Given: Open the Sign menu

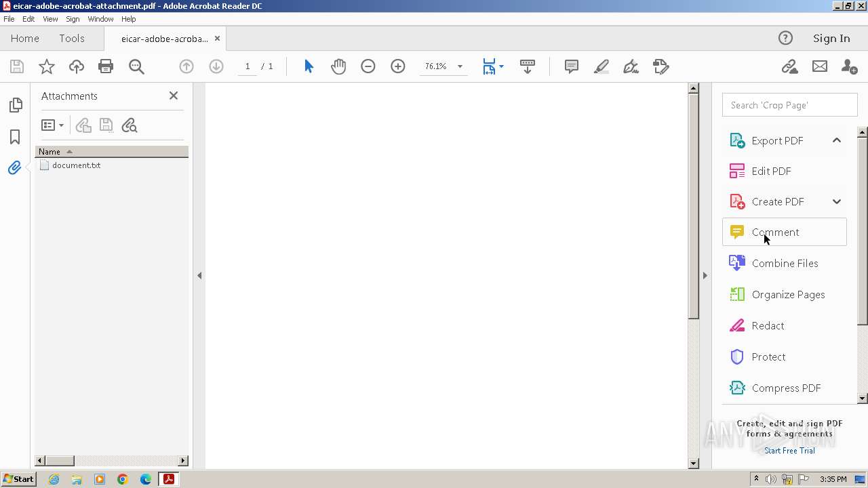Looking at the screenshot, I should tap(73, 19).
